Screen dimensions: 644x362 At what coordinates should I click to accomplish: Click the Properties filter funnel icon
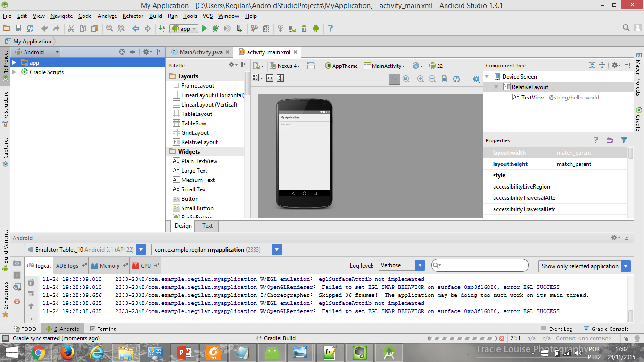click(x=624, y=140)
